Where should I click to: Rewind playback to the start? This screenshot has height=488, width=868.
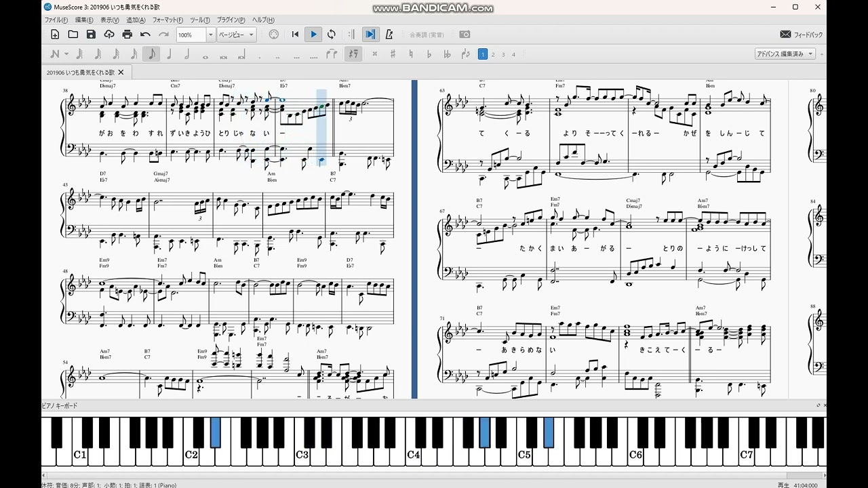[295, 35]
